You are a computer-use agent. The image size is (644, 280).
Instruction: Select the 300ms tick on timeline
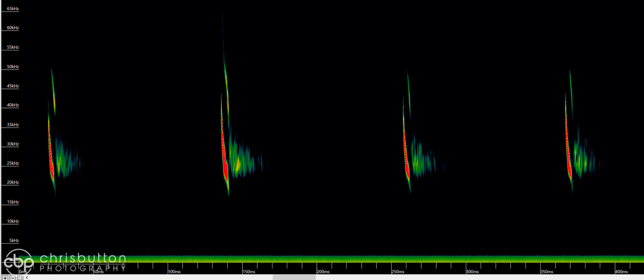click(472, 272)
